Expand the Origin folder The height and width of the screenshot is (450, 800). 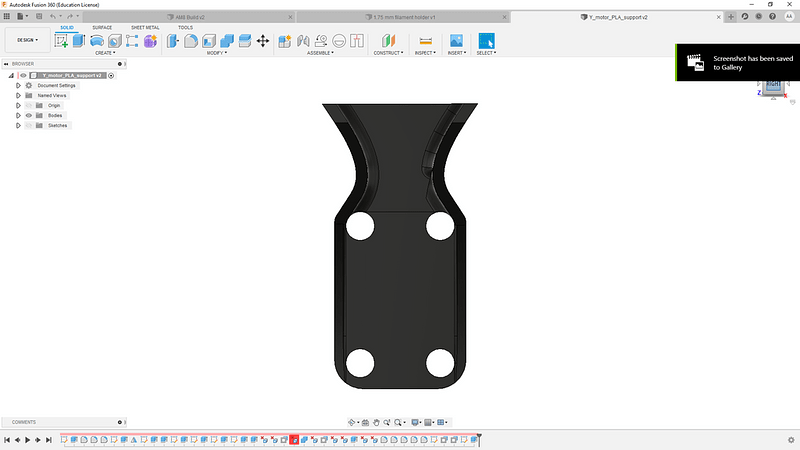[18, 106]
